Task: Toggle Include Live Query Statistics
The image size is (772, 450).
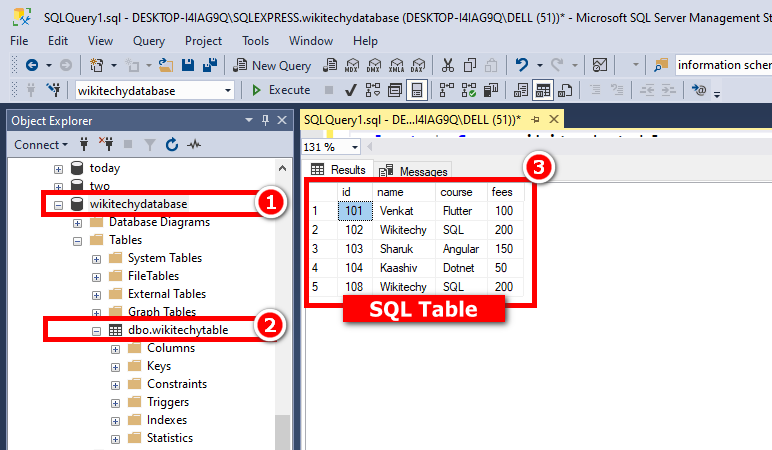Action: 469,90
